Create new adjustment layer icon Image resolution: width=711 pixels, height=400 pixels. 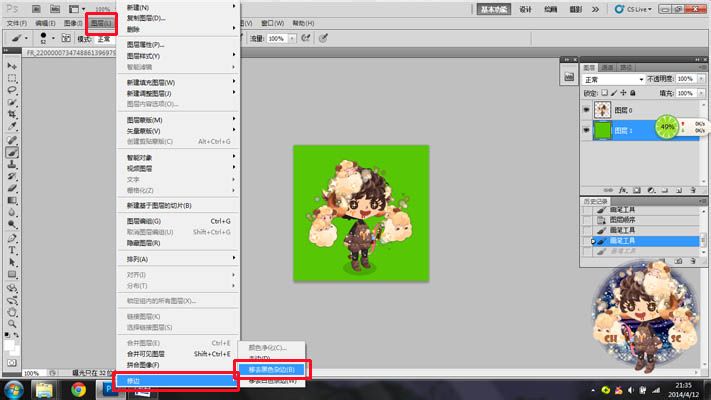click(x=651, y=190)
